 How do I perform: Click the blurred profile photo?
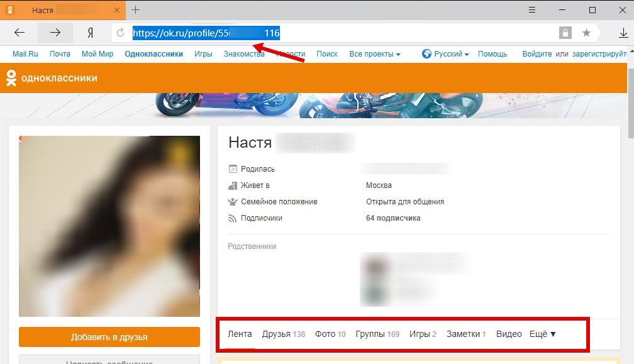[x=109, y=226]
